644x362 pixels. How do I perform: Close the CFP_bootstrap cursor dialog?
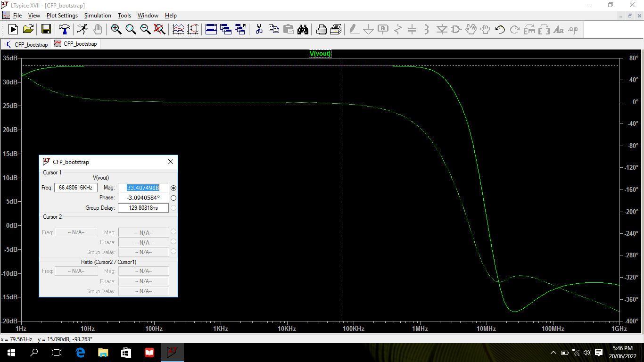point(171,162)
